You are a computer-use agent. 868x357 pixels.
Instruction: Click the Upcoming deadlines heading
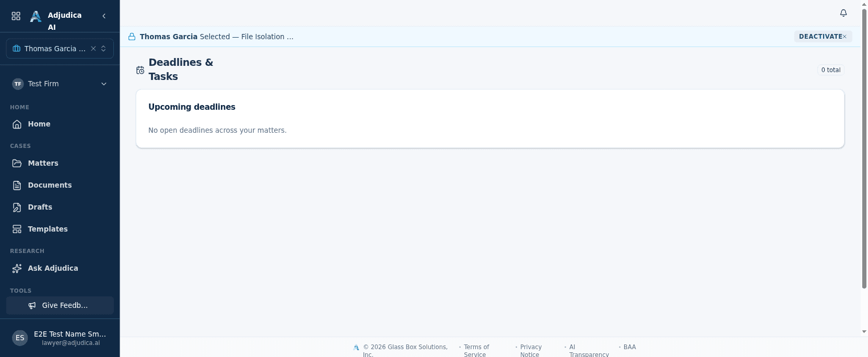192,107
